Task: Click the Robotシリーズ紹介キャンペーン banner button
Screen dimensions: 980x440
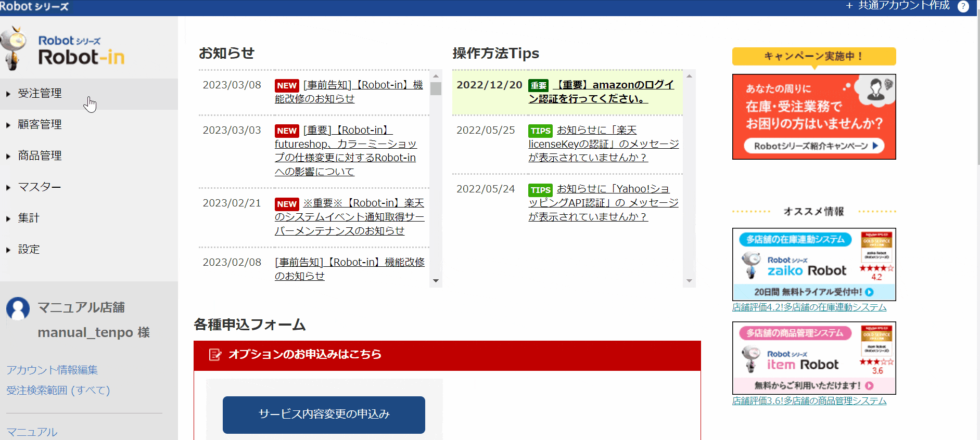Action: [x=814, y=146]
